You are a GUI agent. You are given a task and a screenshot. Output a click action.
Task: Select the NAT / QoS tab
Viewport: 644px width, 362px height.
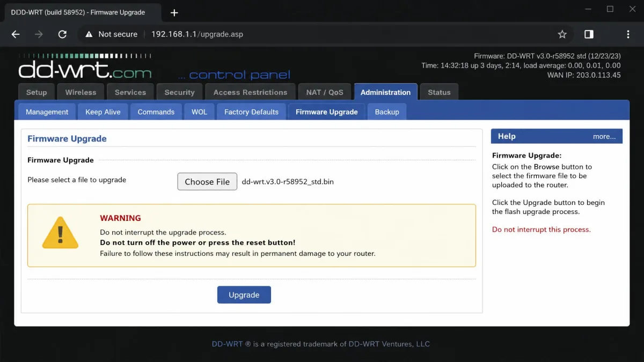click(x=325, y=92)
